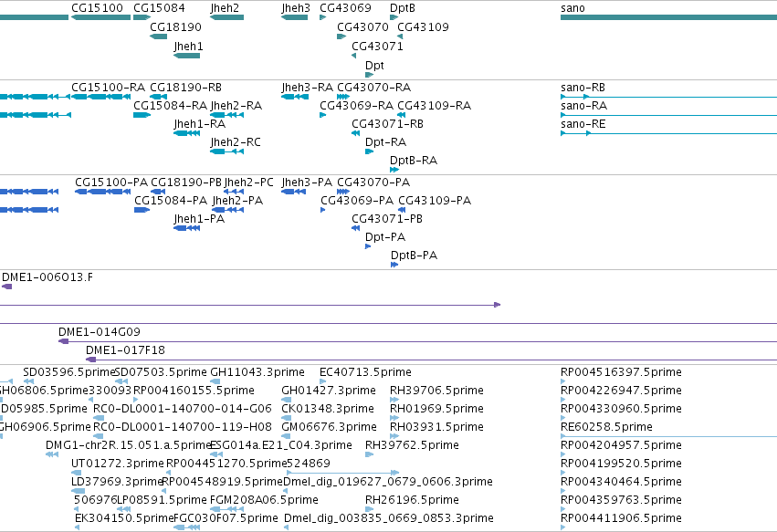Select the teal sano gene bar
This screenshot has height=532, width=777.
[668, 17]
